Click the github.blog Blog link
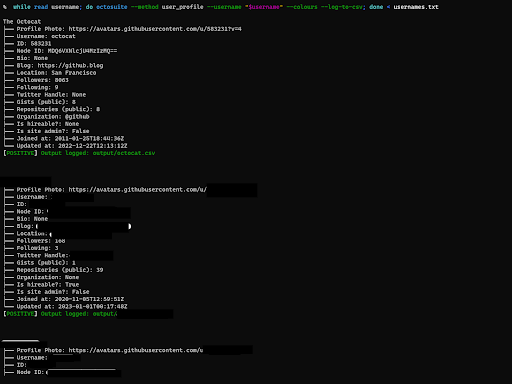The width and height of the screenshot is (512, 384). point(70,66)
